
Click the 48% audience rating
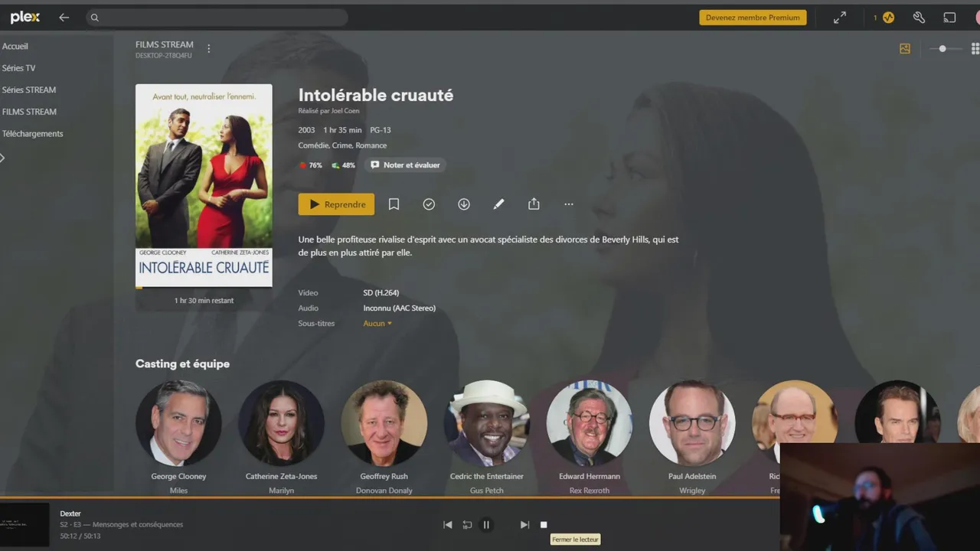click(344, 165)
